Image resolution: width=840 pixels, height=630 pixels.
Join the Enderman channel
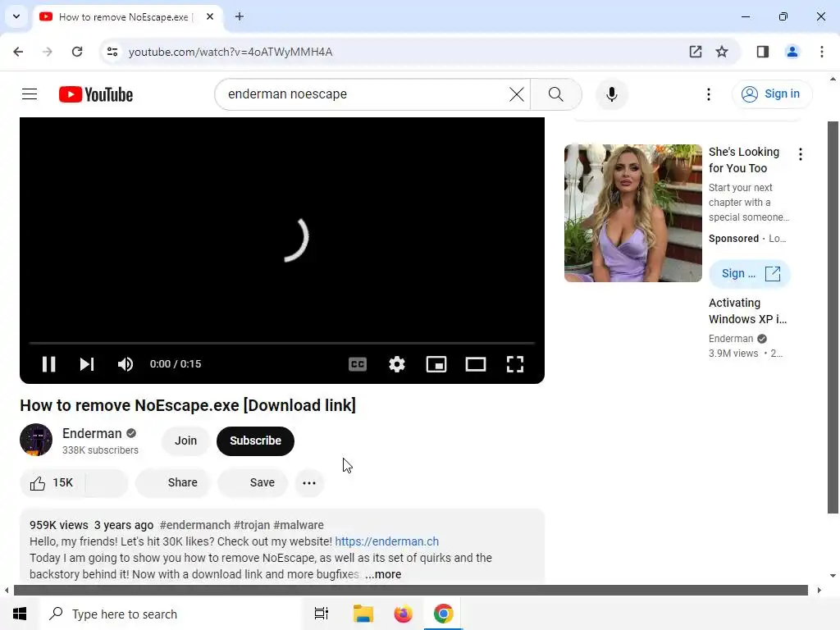(185, 441)
